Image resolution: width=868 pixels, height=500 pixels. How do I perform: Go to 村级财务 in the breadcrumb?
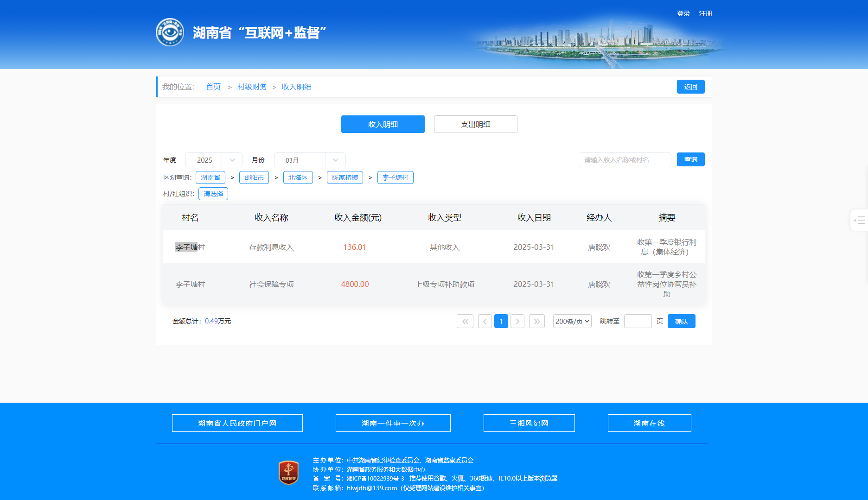point(252,87)
